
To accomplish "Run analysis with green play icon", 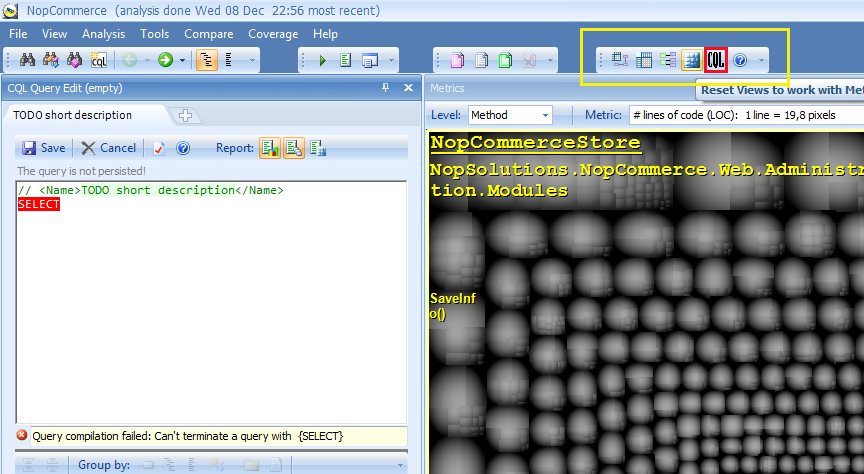I will coord(322,60).
